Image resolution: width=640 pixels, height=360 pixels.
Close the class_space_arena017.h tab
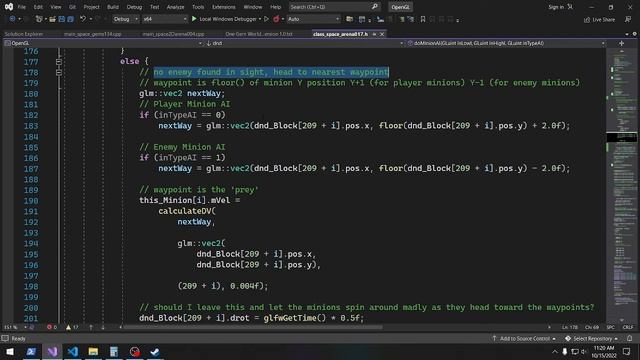(382, 34)
